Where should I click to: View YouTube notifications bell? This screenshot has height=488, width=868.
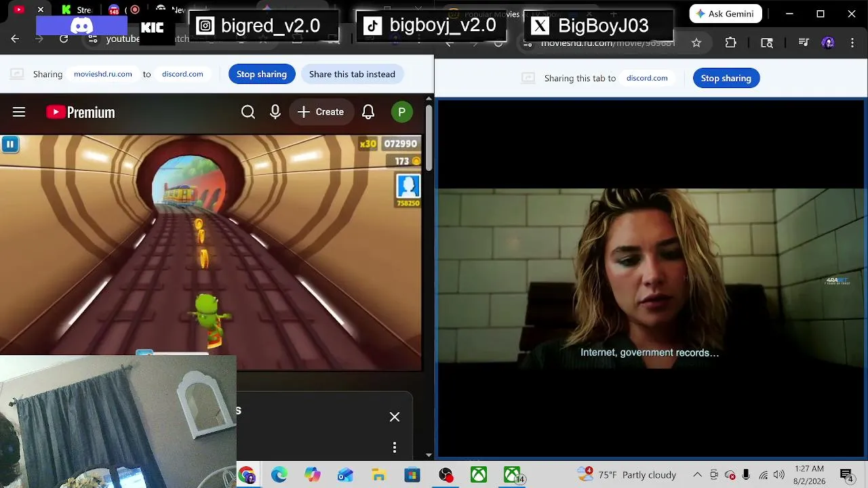(368, 112)
